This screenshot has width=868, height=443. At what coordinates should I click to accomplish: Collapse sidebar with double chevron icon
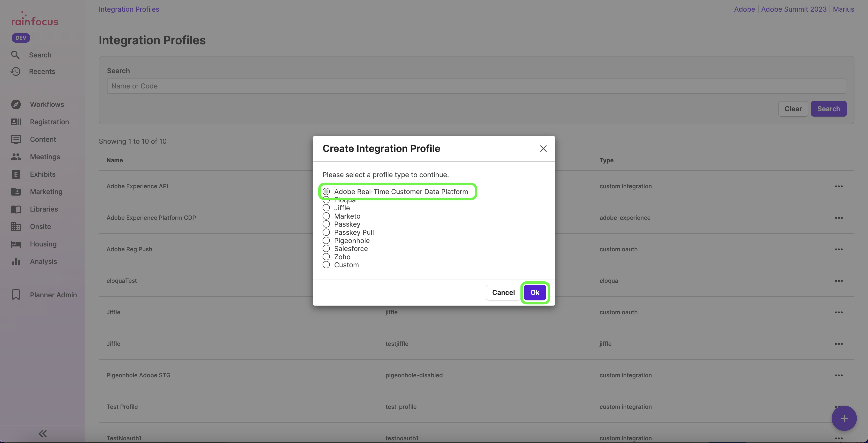[42, 434]
